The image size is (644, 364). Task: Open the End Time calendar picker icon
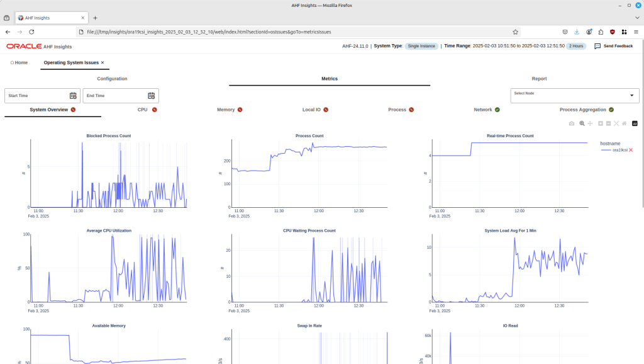pos(151,96)
